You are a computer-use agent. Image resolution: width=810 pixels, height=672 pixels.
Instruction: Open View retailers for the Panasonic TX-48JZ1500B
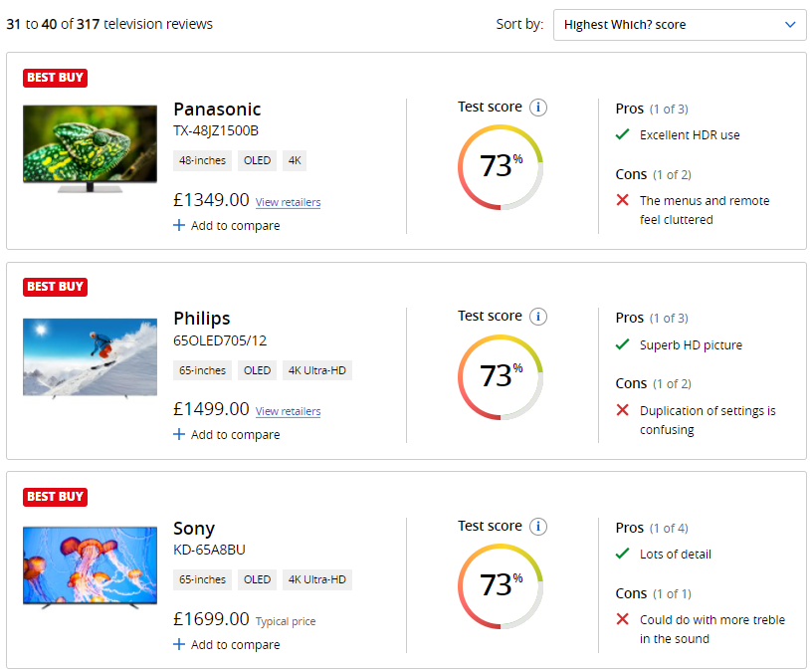(x=288, y=202)
